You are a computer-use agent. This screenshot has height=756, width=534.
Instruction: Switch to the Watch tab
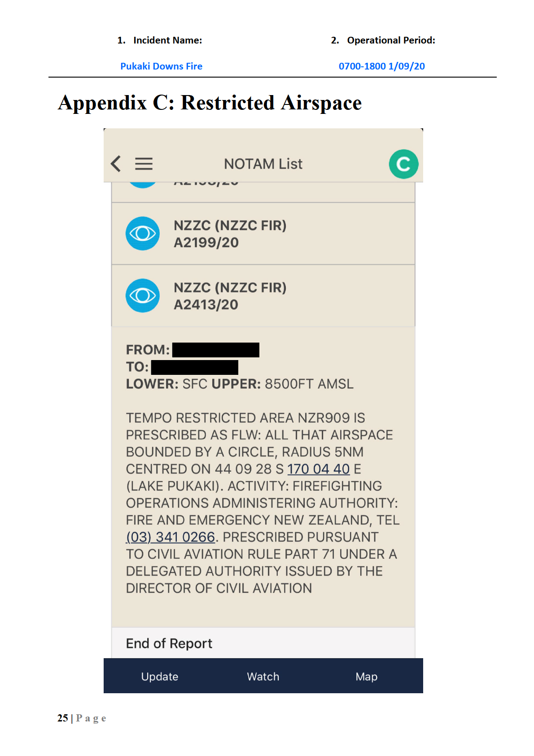[x=263, y=676]
